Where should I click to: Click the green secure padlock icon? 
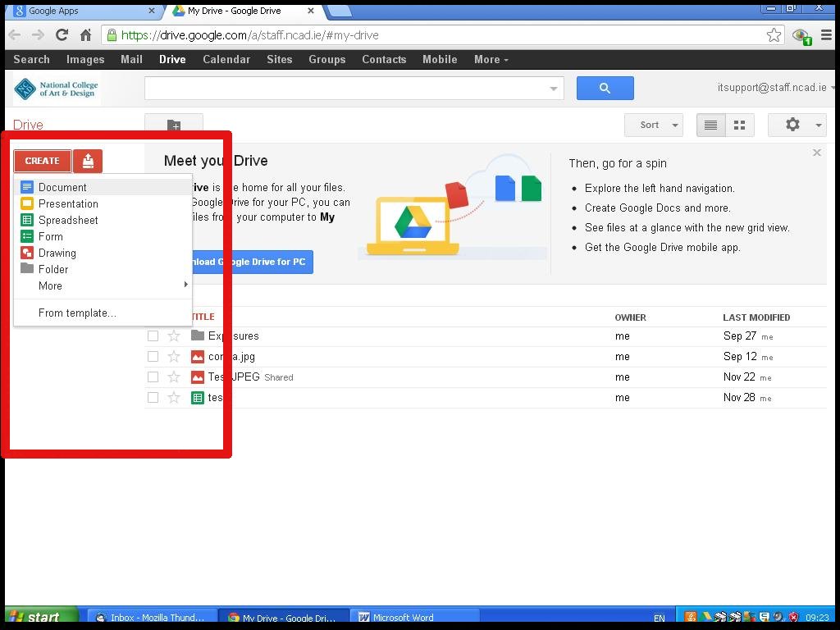pyautogui.click(x=112, y=35)
